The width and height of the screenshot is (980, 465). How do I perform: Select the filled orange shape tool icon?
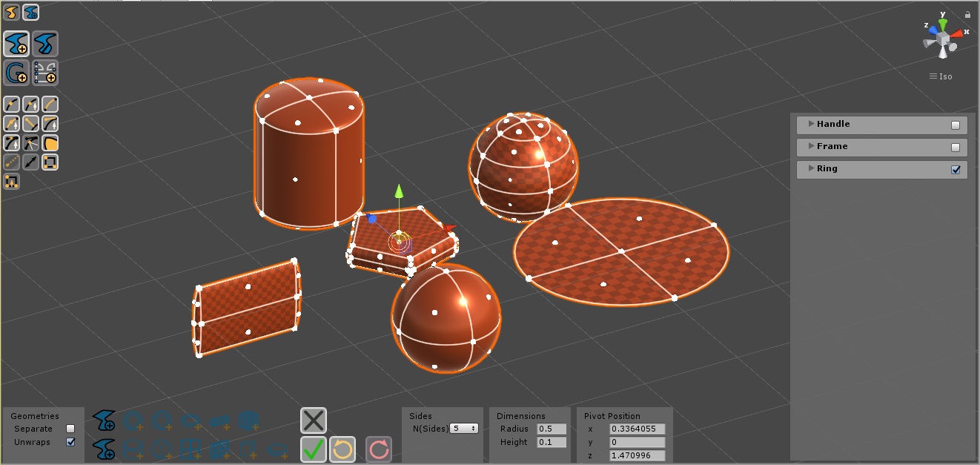pos(50,142)
